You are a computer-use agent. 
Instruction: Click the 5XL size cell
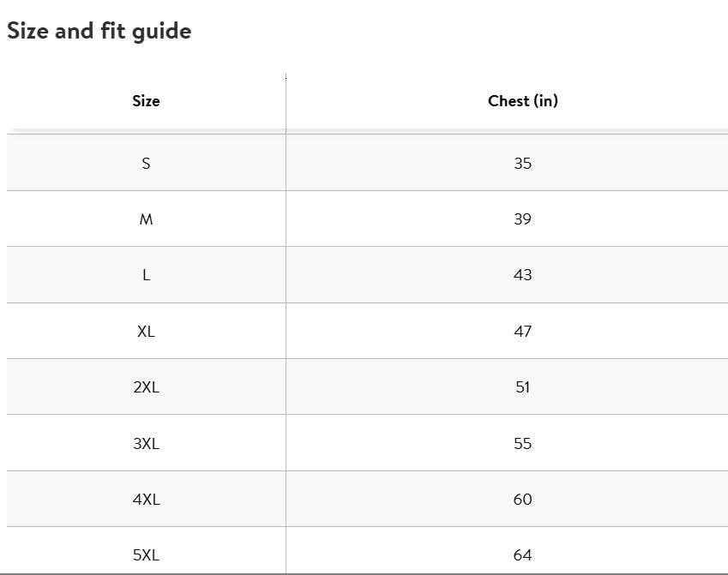click(x=146, y=550)
